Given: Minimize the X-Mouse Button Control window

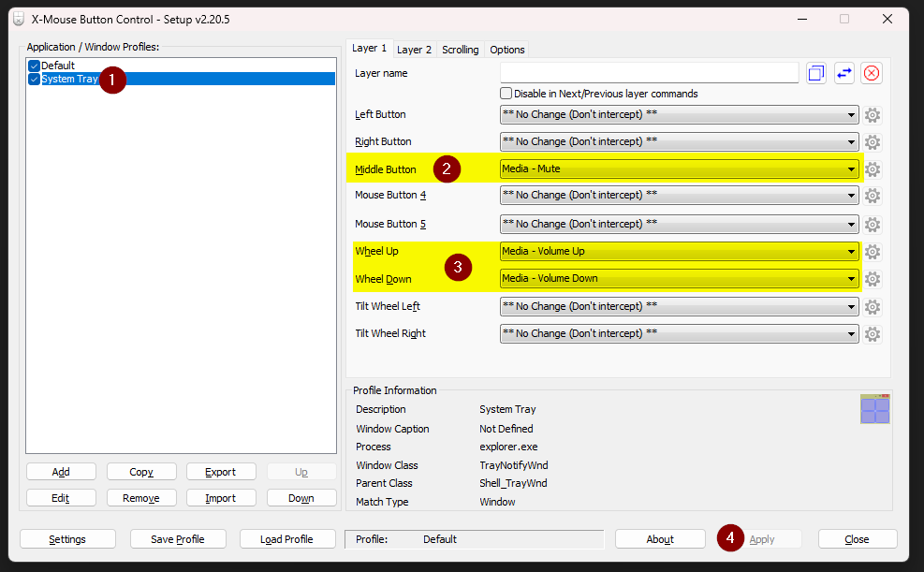Looking at the screenshot, I should click(x=802, y=19).
